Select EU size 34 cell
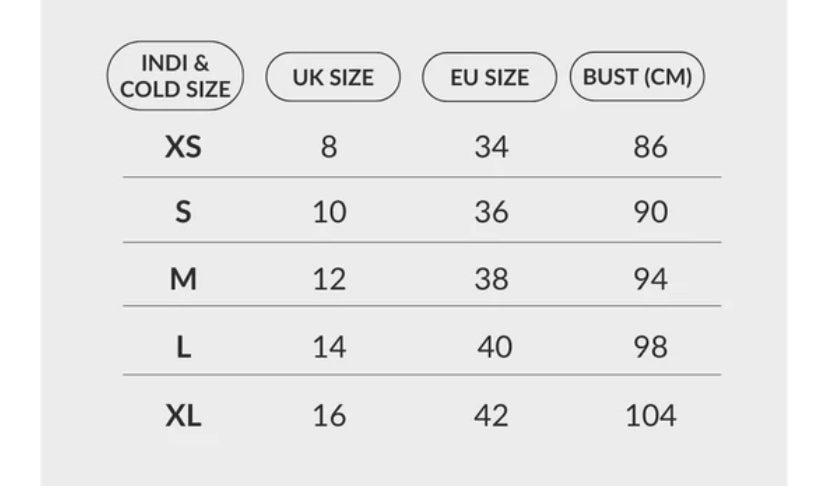 tap(491, 146)
